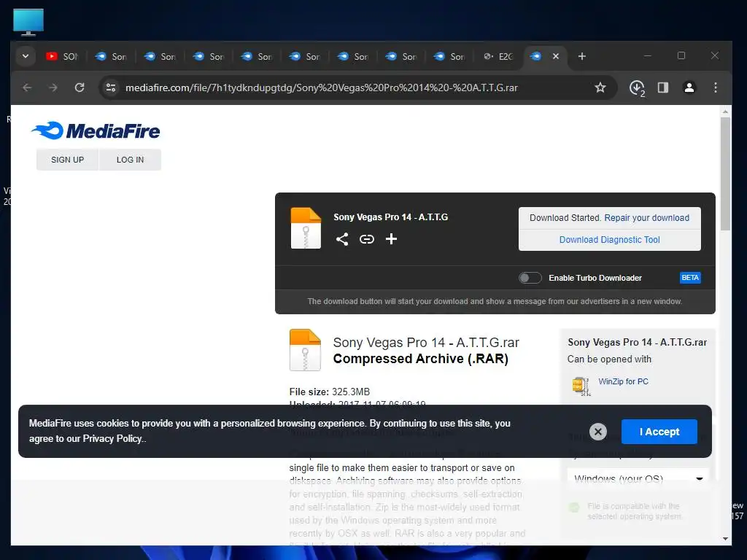Click the WinZip for PC icon
Screen dimensions: 747x560
click(581, 386)
